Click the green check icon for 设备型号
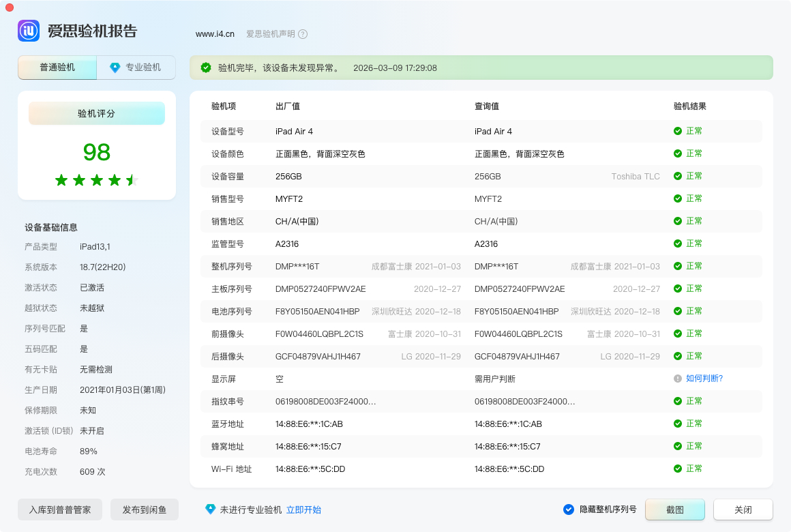The height and width of the screenshot is (532, 791). (x=678, y=131)
